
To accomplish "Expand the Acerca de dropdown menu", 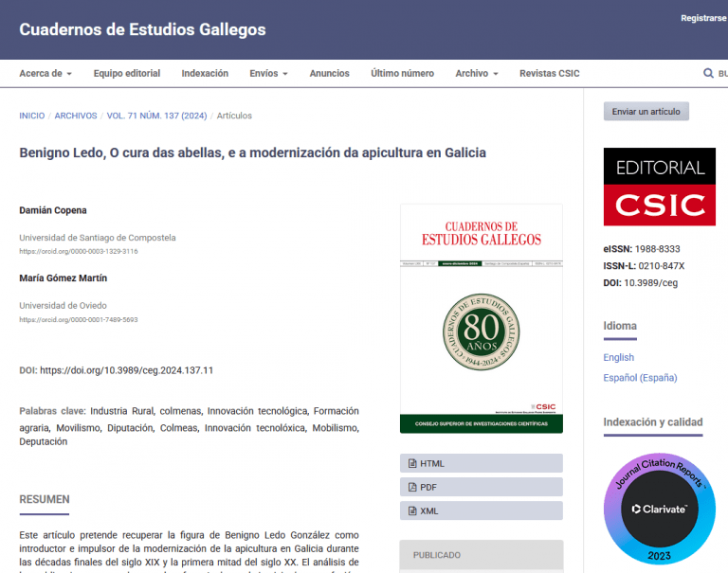I will coord(45,74).
